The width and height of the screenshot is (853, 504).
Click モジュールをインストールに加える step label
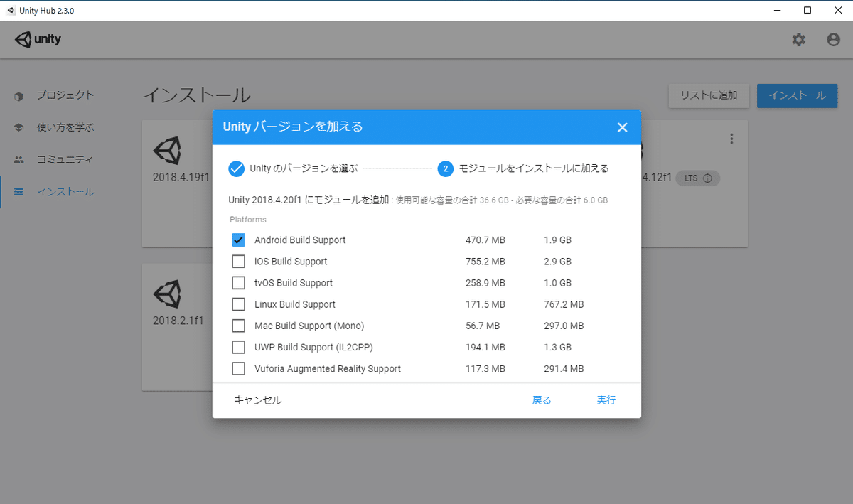coord(534,168)
